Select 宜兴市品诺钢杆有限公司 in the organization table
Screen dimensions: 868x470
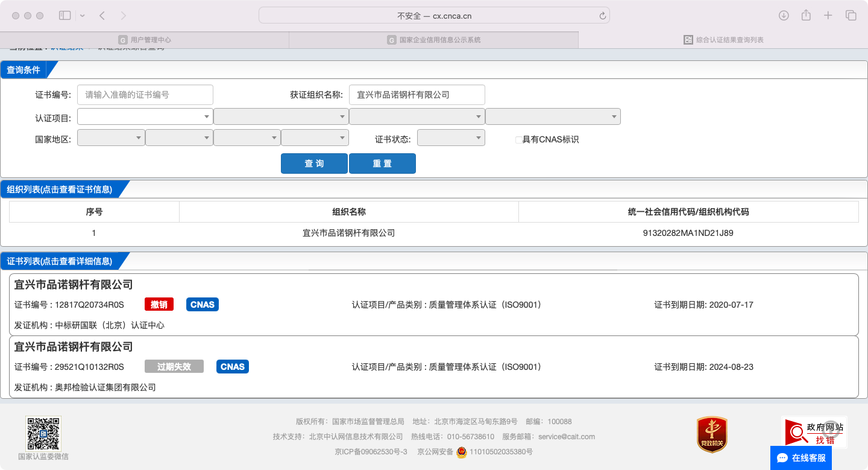click(x=348, y=233)
